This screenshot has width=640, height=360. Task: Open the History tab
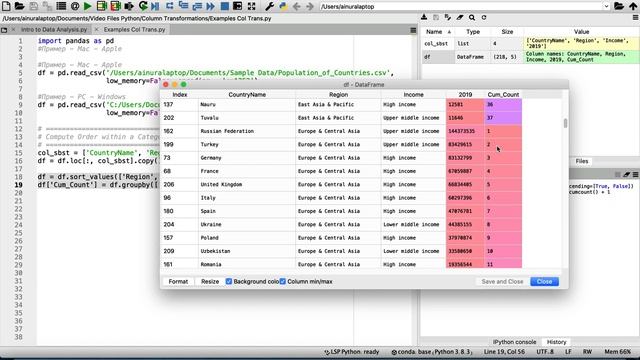click(x=556, y=342)
